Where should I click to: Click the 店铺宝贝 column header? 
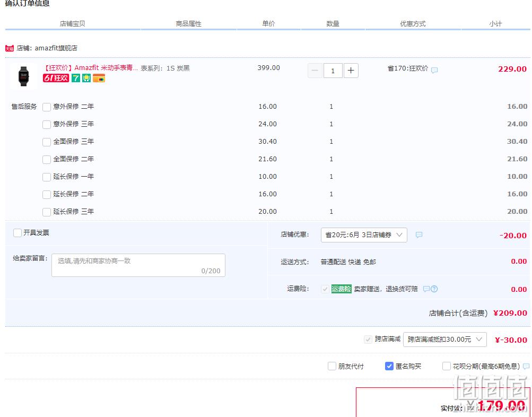[72, 24]
